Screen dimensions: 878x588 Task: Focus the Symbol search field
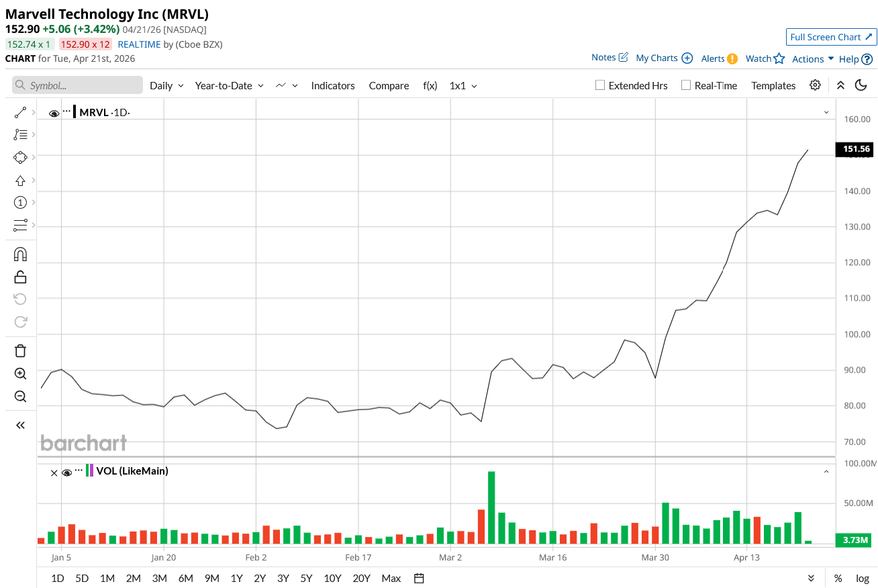(x=77, y=85)
